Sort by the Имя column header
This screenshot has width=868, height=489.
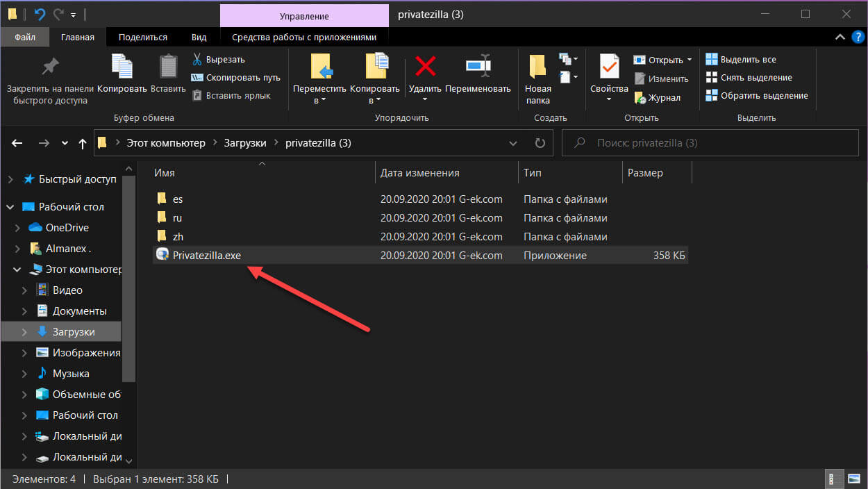coord(165,173)
